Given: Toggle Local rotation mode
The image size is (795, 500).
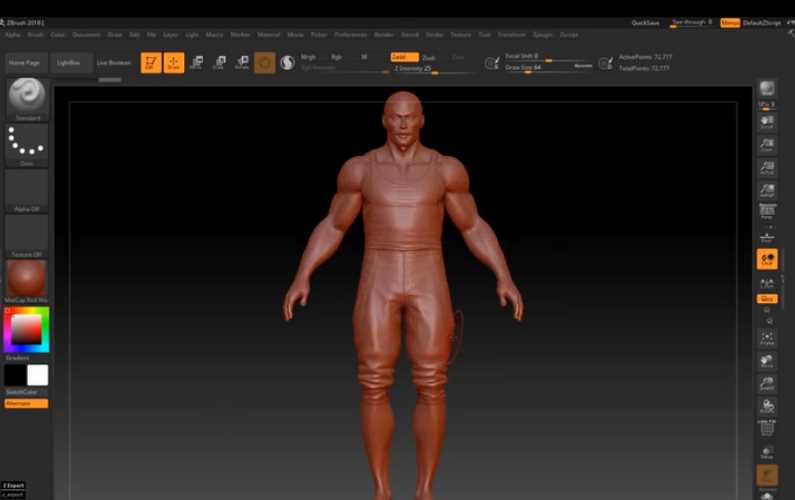Looking at the screenshot, I should [x=767, y=259].
